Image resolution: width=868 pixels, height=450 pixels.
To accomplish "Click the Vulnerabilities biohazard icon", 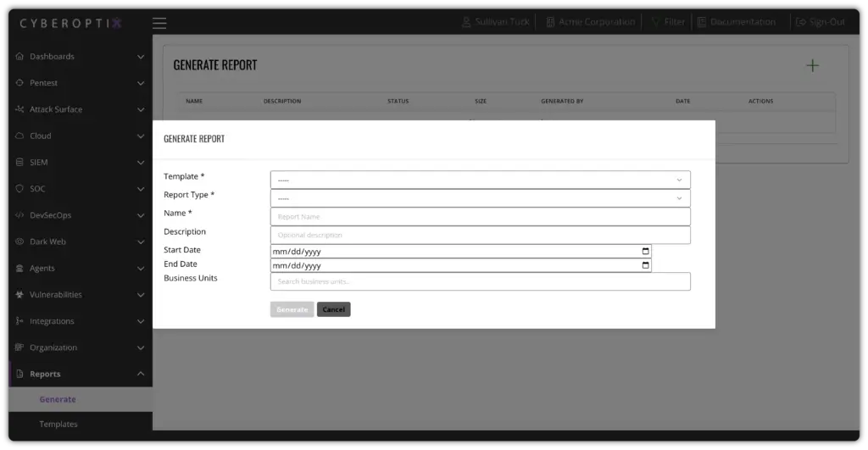I will point(20,295).
